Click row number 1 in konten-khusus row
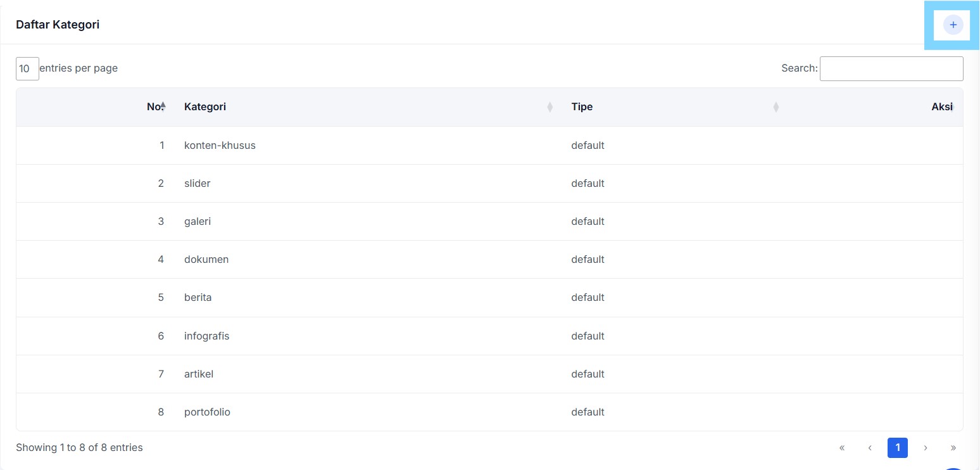The image size is (980, 470). 161,145
